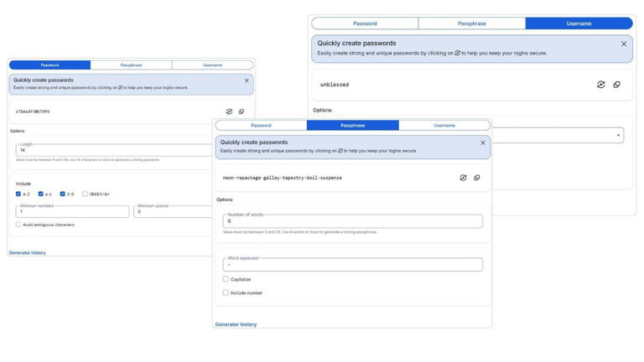Select the generated password text in the Password window
This screenshot has width=644, height=362.
point(33,111)
